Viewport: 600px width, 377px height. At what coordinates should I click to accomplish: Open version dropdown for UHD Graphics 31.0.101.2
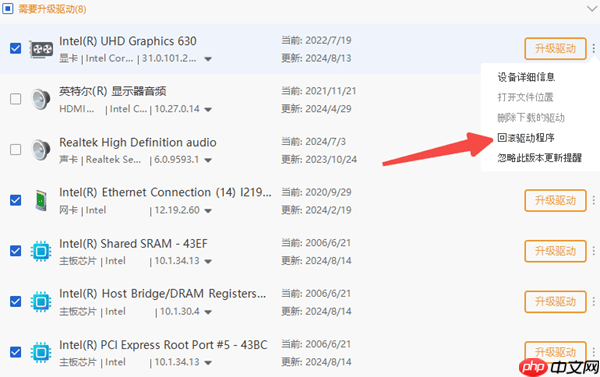pos(208,59)
